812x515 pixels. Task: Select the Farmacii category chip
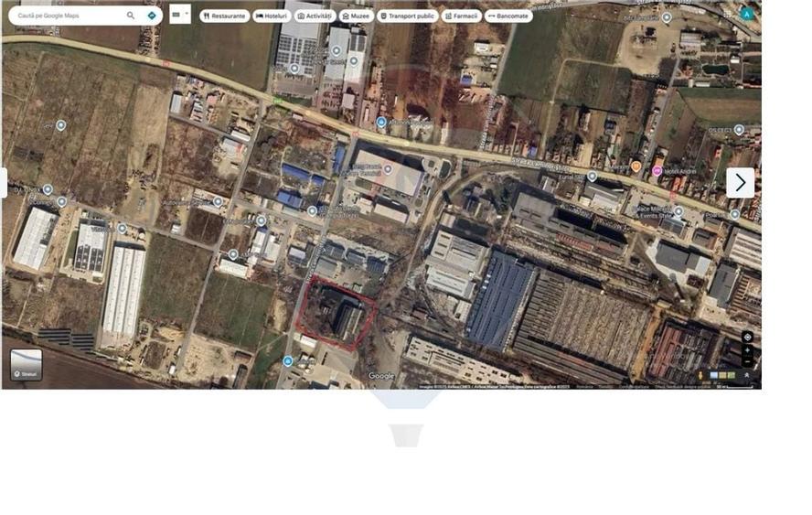[x=462, y=16]
